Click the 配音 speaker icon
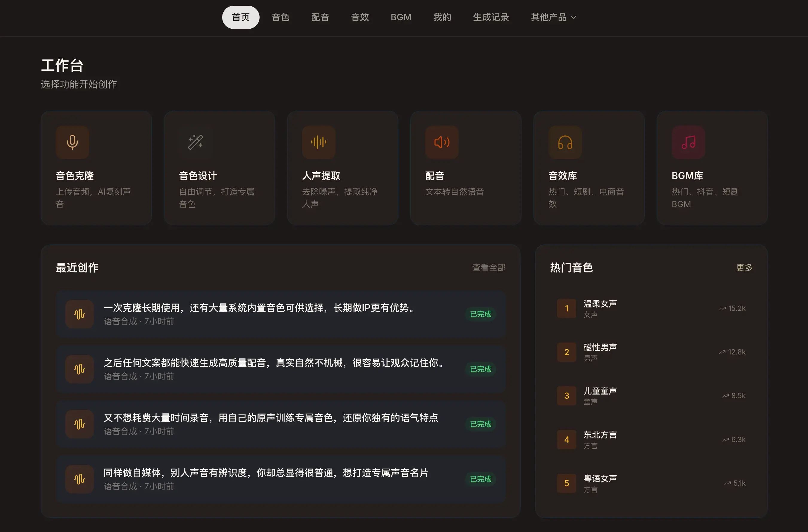This screenshot has width=808, height=532. [442, 143]
